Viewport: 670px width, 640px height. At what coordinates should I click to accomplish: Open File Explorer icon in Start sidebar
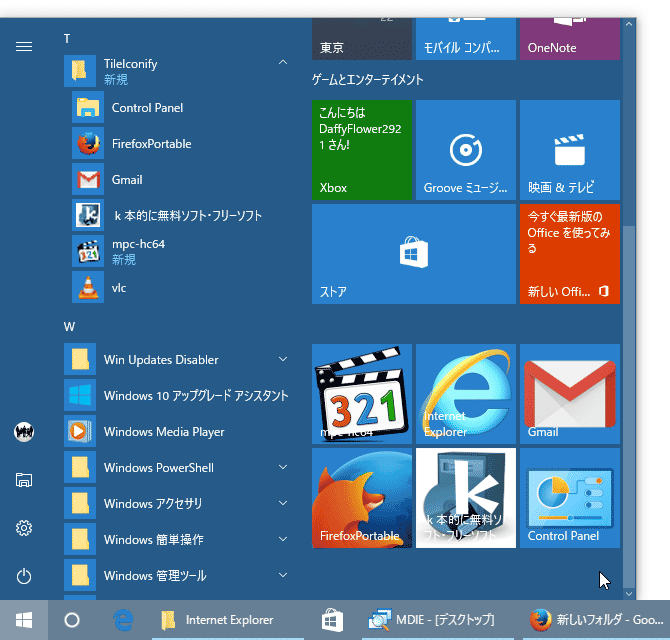point(24,480)
